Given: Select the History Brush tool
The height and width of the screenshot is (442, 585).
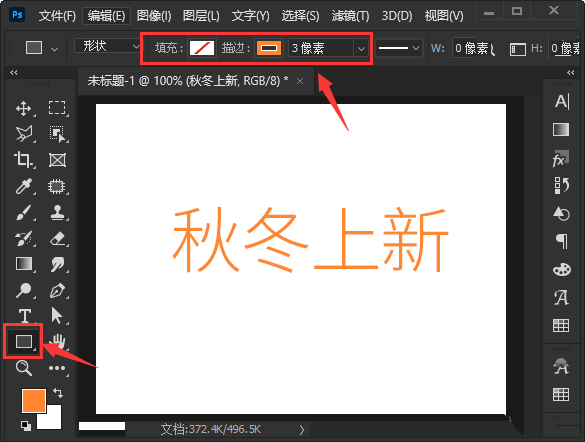Looking at the screenshot, I should point(24,239).
